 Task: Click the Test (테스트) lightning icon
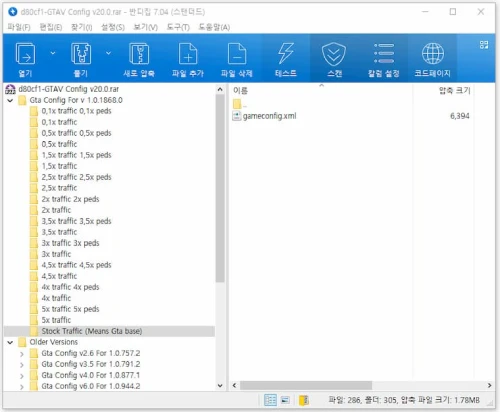(x=286, y=53)
